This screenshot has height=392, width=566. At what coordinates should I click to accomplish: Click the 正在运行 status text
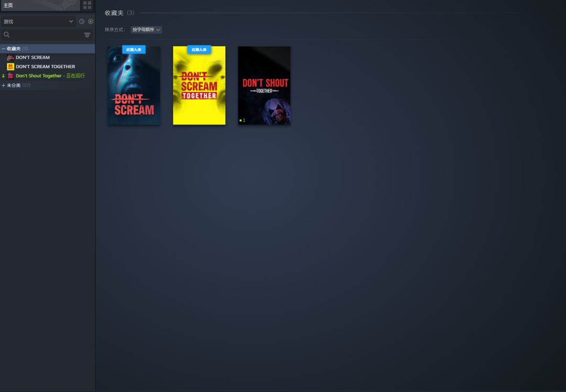coord(75,76)
